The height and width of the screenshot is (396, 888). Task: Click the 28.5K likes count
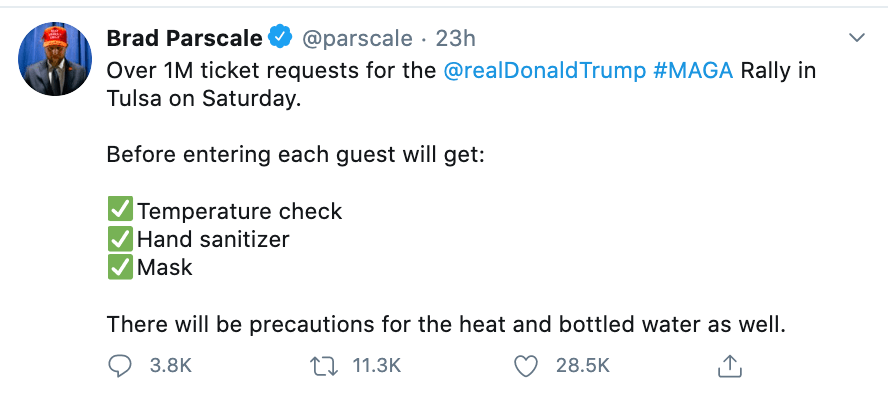(x=583, y=366)
